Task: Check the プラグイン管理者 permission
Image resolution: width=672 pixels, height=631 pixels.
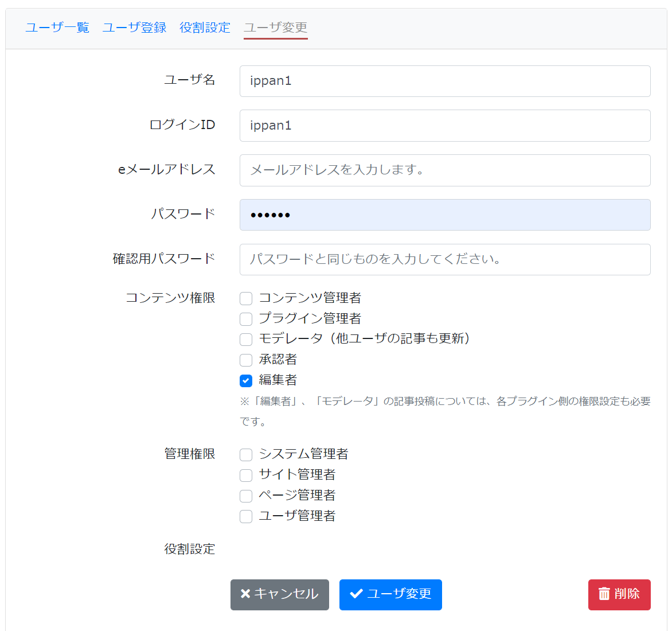Action: pyautogui.click(x=246, y=319)
